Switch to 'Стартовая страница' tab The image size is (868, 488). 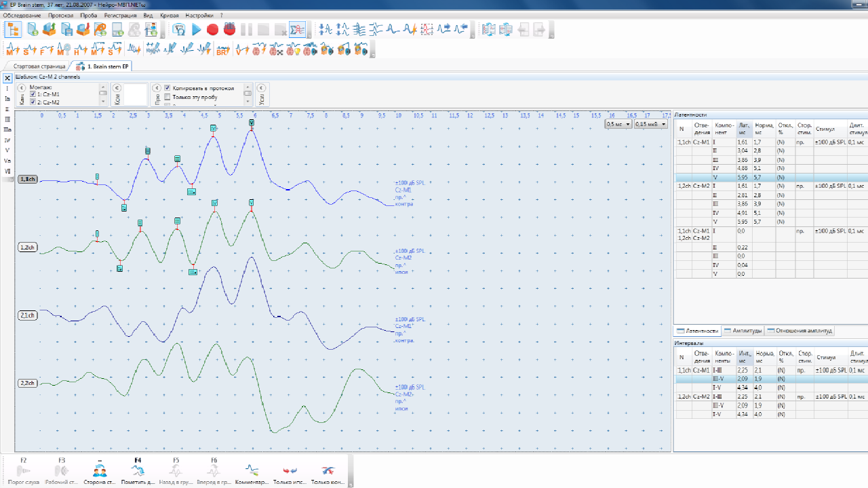tap(39, 66)
